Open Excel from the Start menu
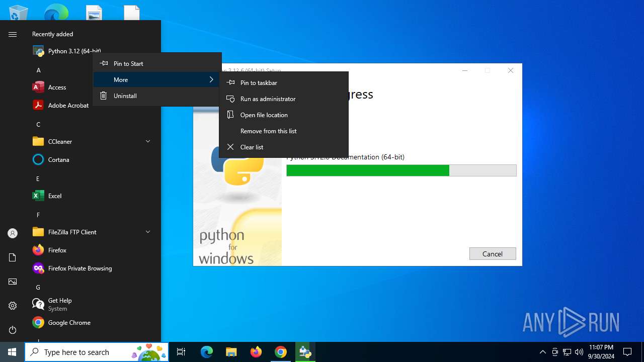The height and width of the screenshot is (362, 644). [93, 196]
